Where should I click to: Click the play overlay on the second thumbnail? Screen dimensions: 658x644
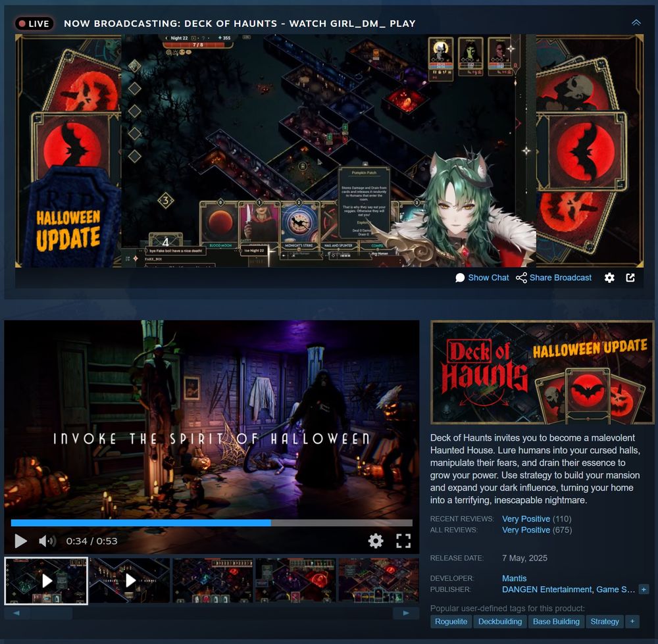[129, 580]
